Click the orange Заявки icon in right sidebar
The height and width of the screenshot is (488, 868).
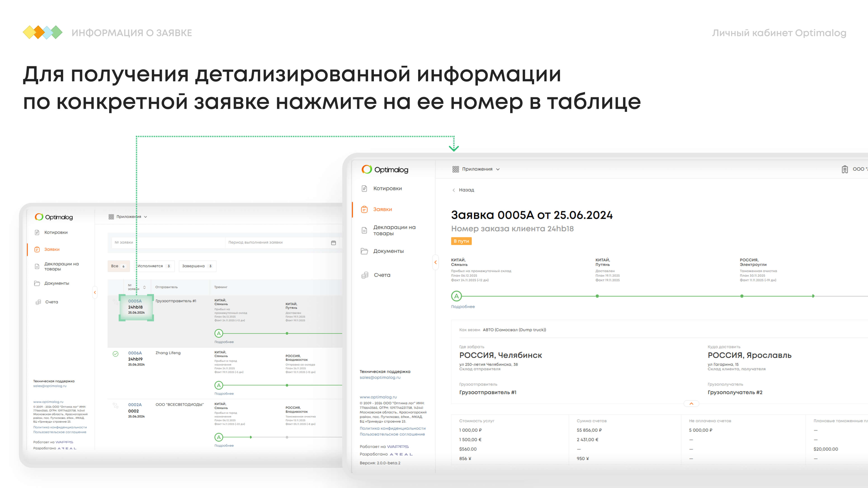point(364,209)
